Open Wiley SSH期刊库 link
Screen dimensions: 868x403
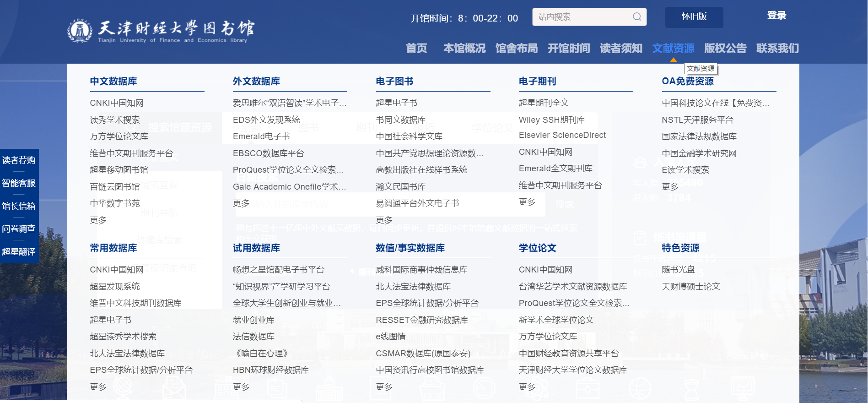[x=552, y=120]
